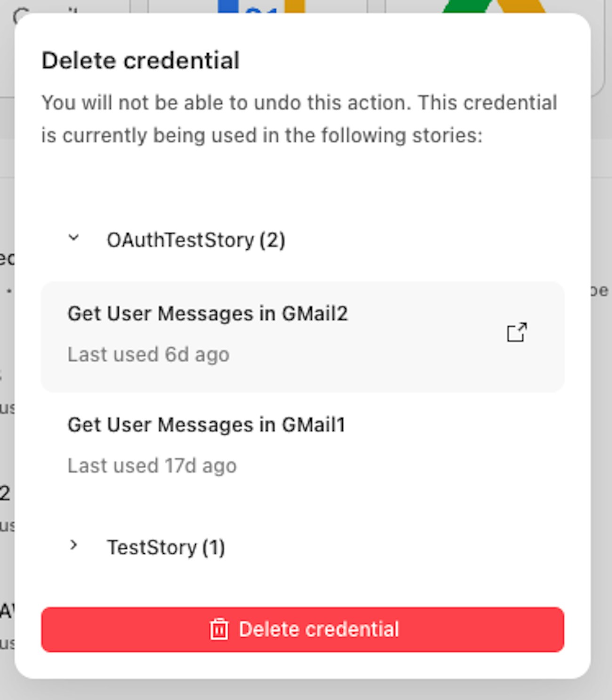
Task: Click trash can icon in delete button
Action: (219, 629)
